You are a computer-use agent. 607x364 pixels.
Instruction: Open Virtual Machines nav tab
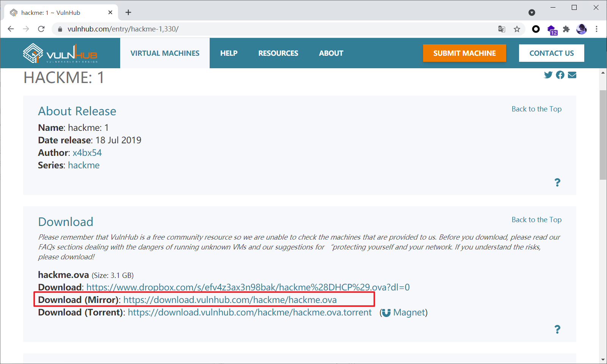click(x=165, y=53)
